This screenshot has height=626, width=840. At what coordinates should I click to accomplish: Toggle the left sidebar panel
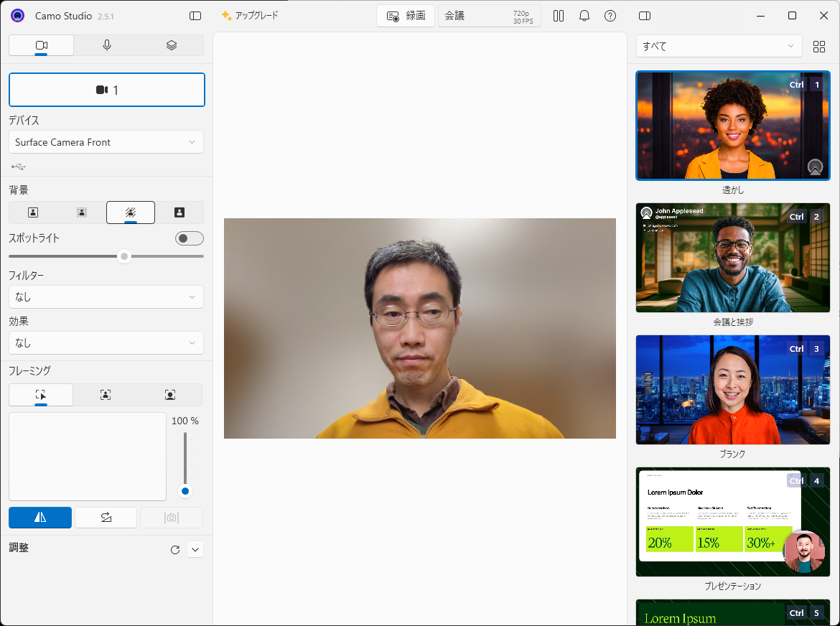coord(195,16)
